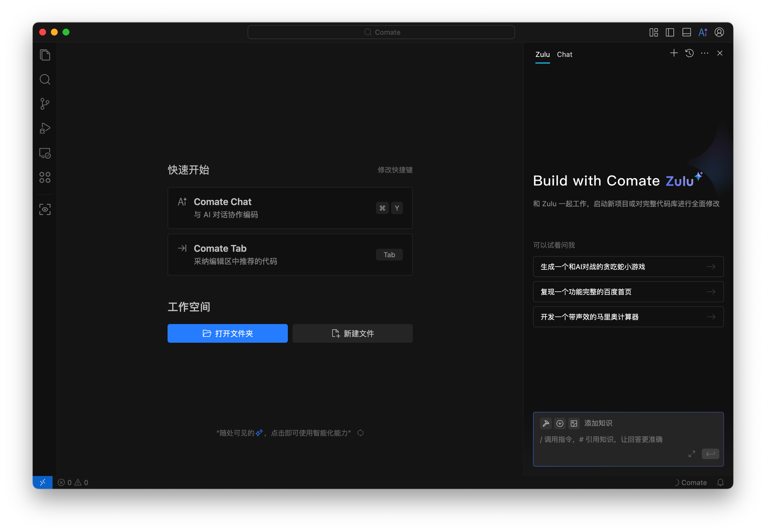The image size is (766, 532).
Task: Refresh the tip quote with circular arrow icon
Action: [x=360, y=433]
